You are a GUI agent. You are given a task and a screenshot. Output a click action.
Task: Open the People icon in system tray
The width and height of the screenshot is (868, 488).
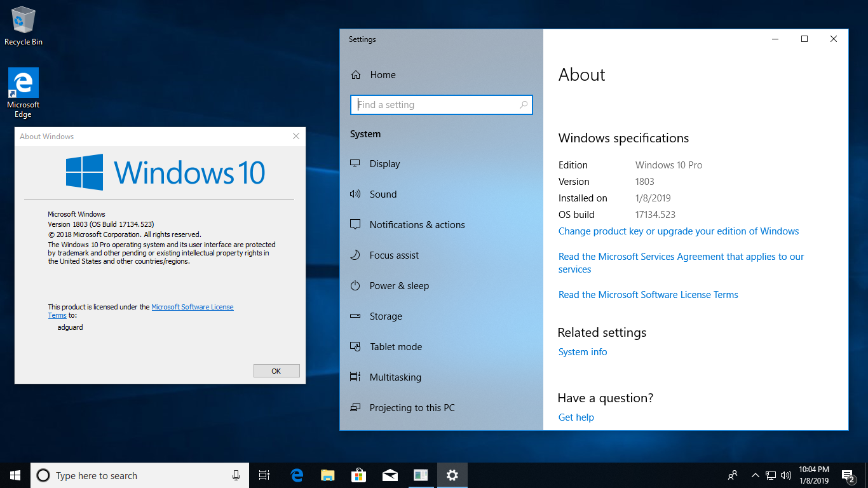pos(733,475)
